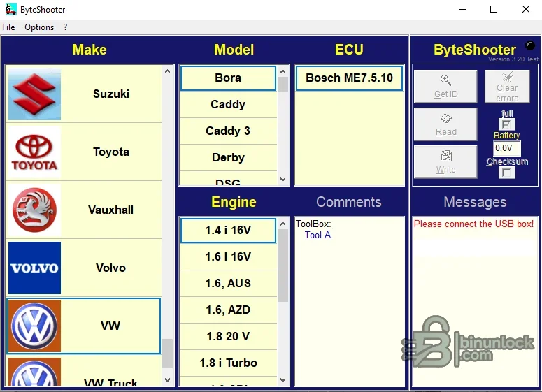Select Caddy 3 in Model list

(228, 131)
